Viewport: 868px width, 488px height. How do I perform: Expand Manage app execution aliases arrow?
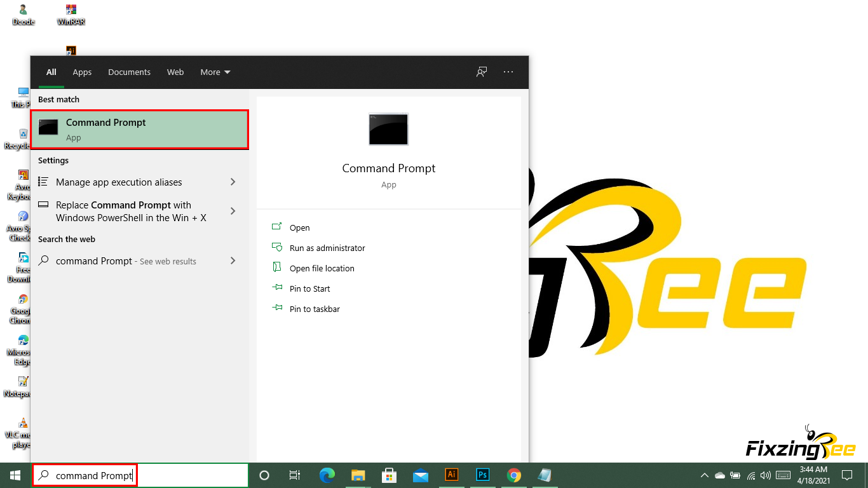[x=233, y=182]
